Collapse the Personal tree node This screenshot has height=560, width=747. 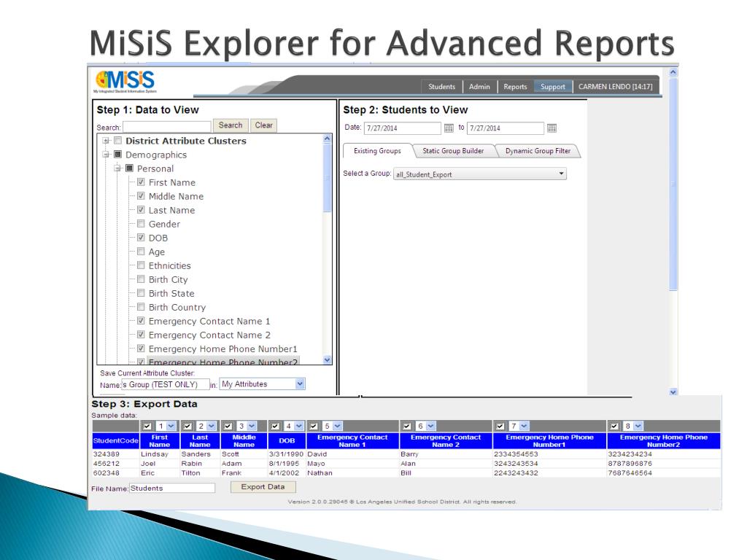point(117,168)
